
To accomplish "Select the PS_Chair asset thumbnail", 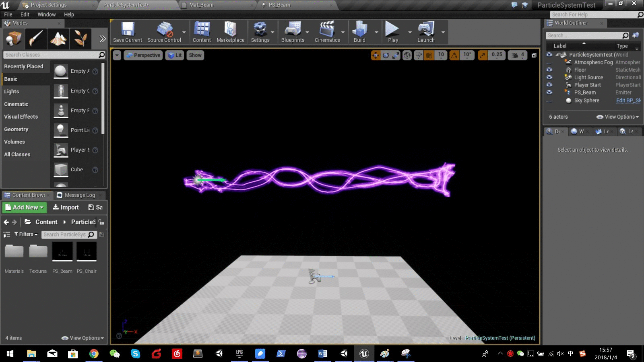I will [x=87, y=252].
